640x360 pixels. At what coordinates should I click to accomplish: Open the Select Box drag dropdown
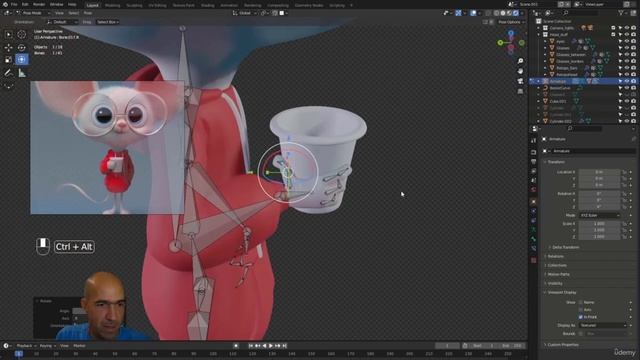coord(108,22)
